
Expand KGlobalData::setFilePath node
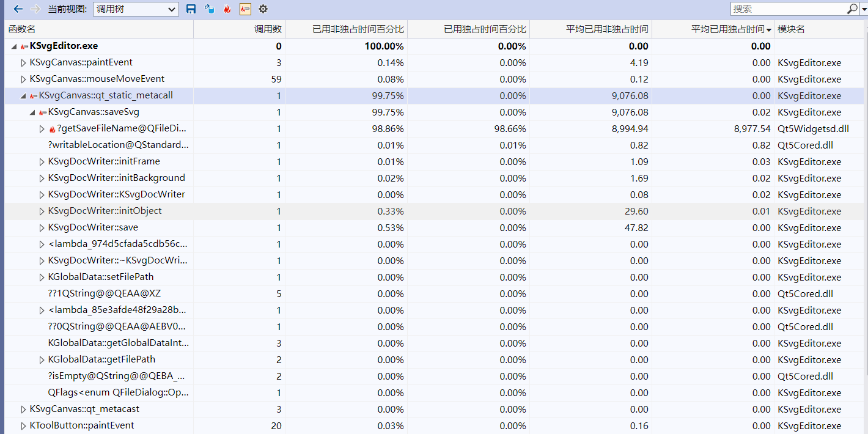(42, 278)
